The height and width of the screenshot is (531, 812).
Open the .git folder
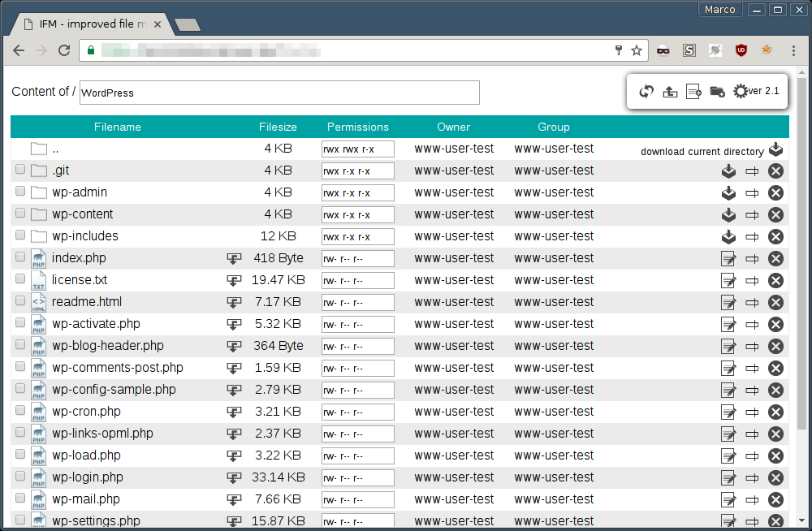click(x=61, y=171)
